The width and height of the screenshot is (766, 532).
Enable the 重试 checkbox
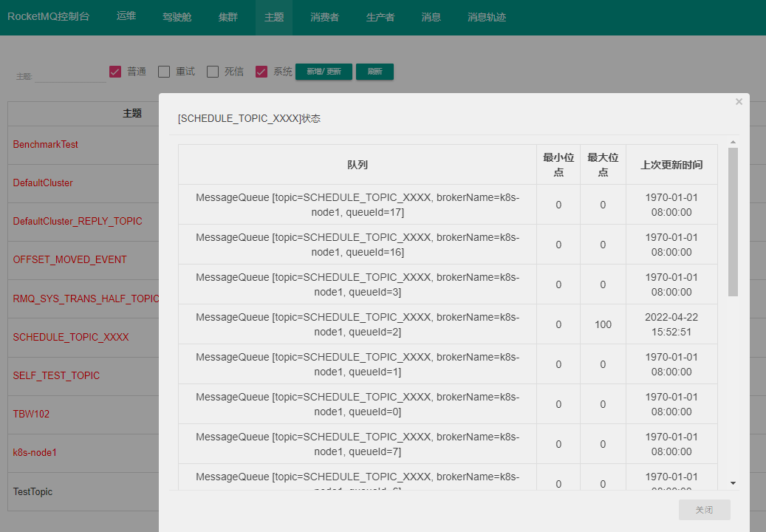pyautogui.click(x=164, y=72)
